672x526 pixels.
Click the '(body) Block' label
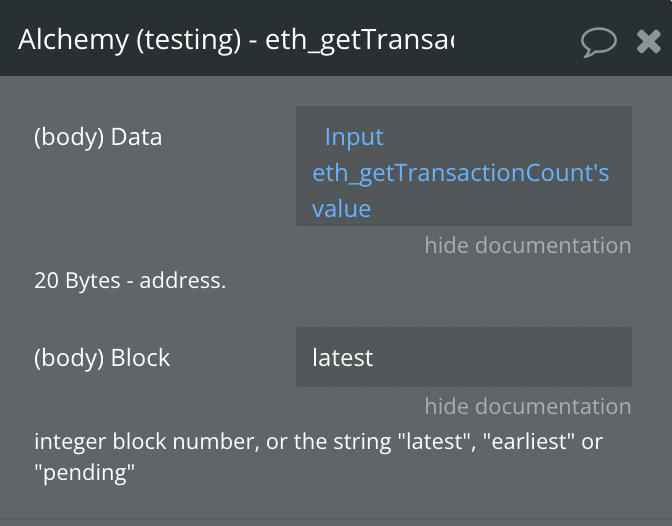[x=102, y=357]
